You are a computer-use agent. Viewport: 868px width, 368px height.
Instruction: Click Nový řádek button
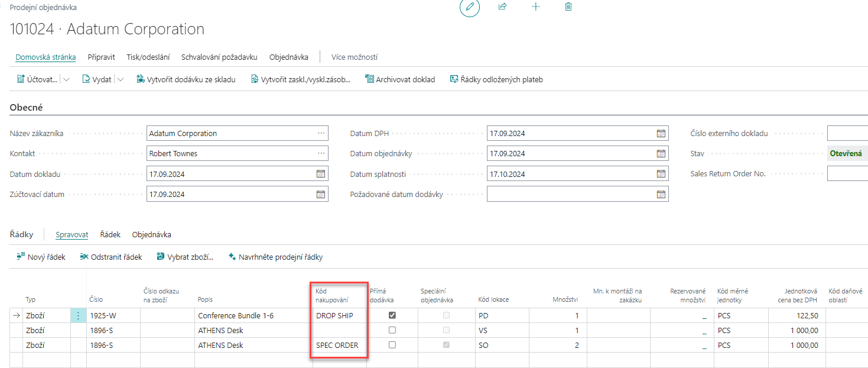click(41, 257)
